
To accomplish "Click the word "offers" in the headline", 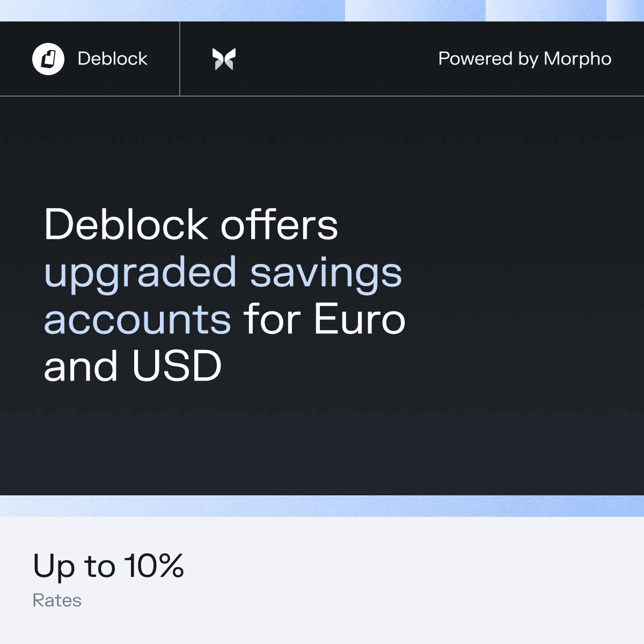I will (279, 224).
